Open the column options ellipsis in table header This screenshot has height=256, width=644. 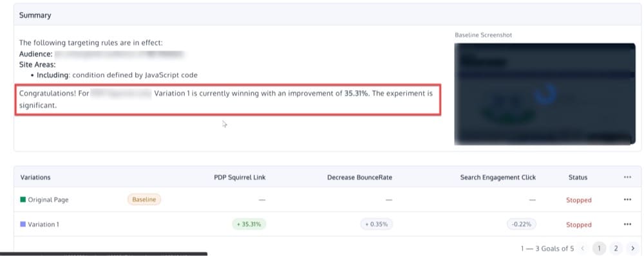(x=627, y=178)
